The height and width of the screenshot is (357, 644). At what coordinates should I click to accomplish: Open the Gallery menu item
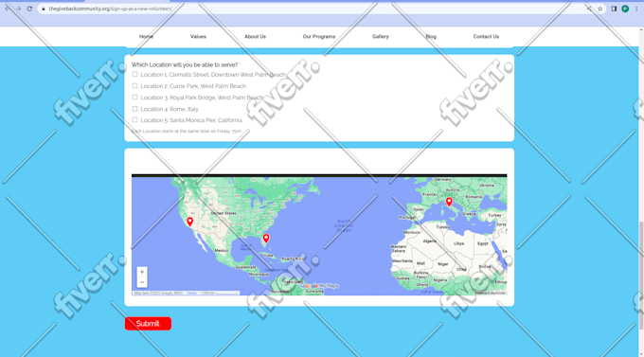pos(381,37)
